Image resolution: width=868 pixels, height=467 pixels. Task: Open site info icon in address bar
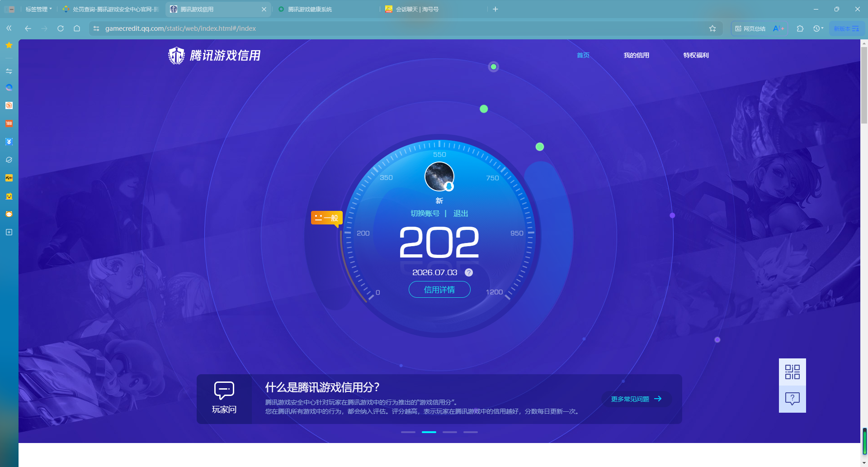click(96, 28)
